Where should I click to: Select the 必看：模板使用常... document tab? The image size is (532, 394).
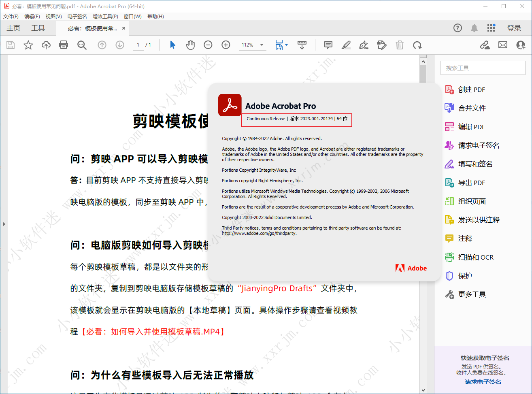click(x=92, y=28)
